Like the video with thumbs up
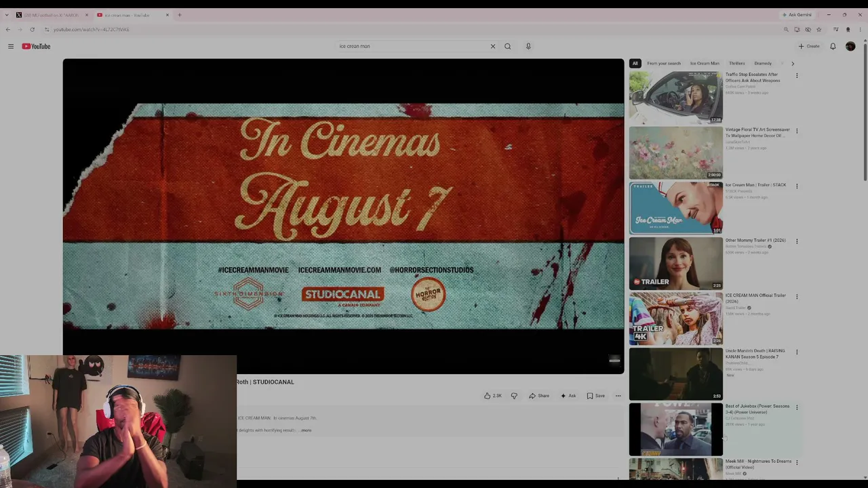Screen dimensions: 868x488 [x=493, y=396]
